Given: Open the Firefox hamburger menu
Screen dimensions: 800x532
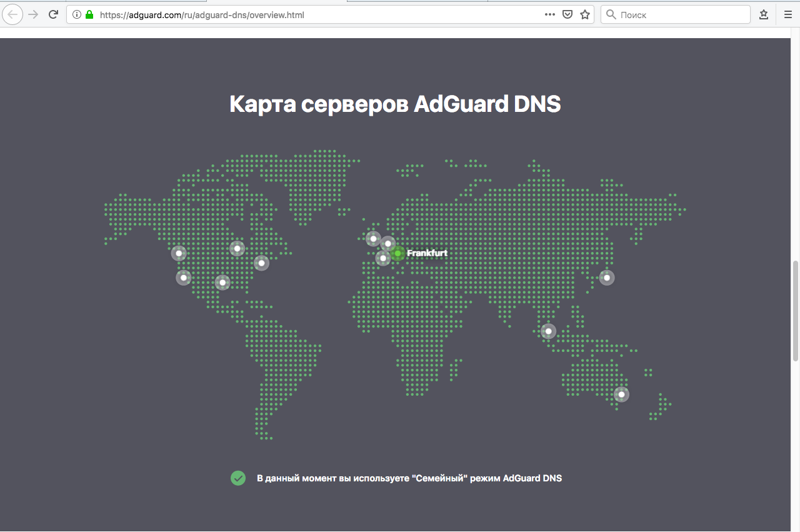Looking at the screenshot, I should tap(787, 14).
